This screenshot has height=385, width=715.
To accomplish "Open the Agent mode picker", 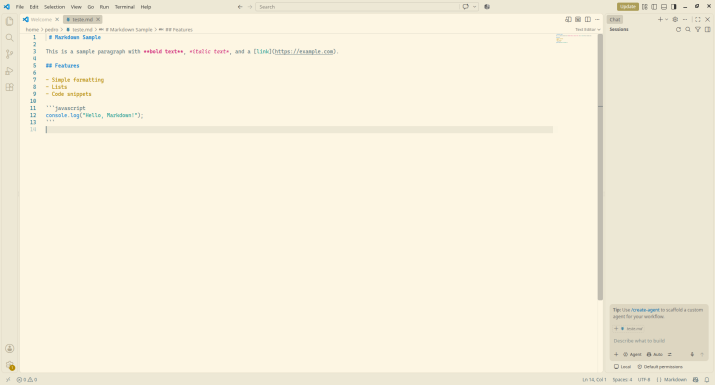I will click(632, 354).
